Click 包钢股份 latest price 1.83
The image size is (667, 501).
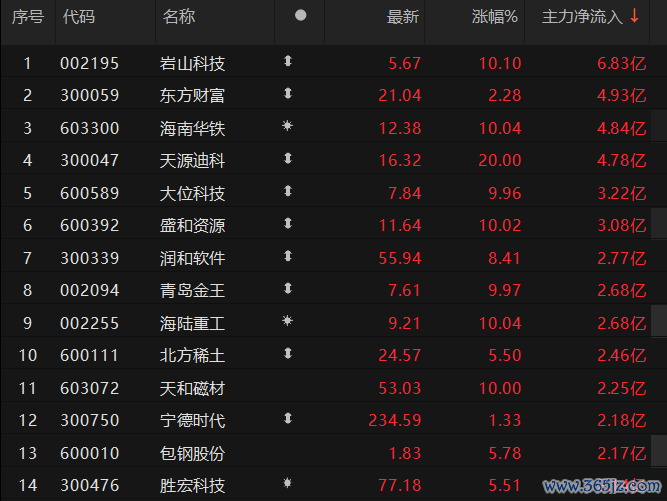[x=404, y=452]
